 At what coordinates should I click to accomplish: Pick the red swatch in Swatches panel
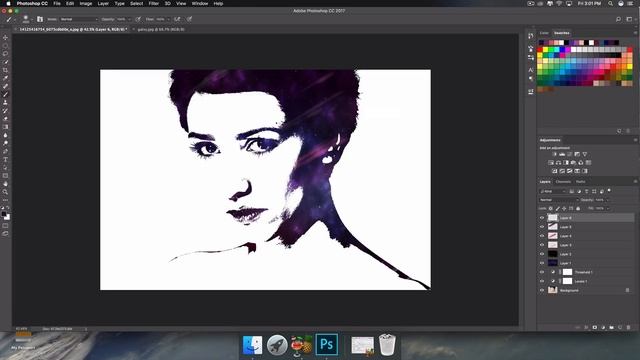click(x=540, y=50)
